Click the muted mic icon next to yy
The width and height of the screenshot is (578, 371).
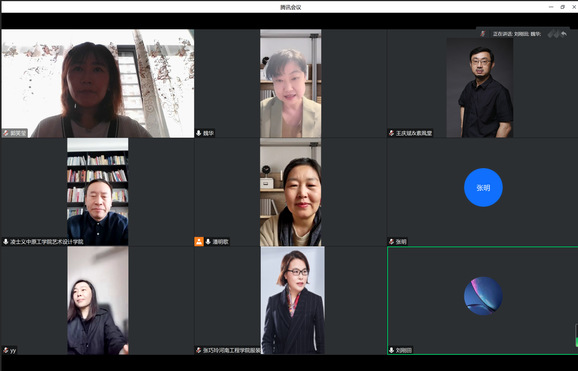[6, 350]
